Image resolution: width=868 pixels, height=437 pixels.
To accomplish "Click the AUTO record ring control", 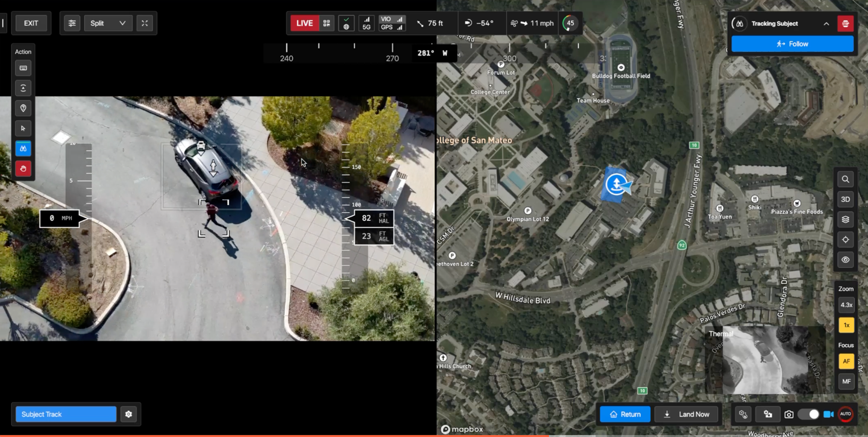I will (845, 414).
